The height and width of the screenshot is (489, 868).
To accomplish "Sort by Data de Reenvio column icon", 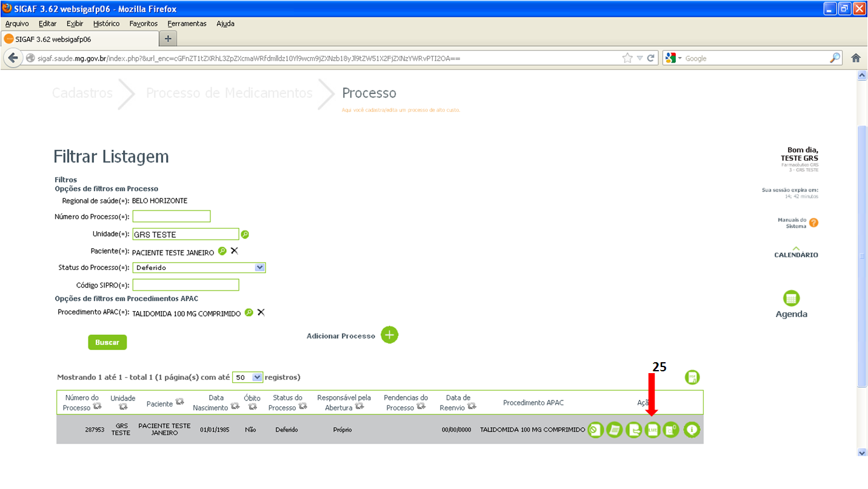I will coord(472,407).
